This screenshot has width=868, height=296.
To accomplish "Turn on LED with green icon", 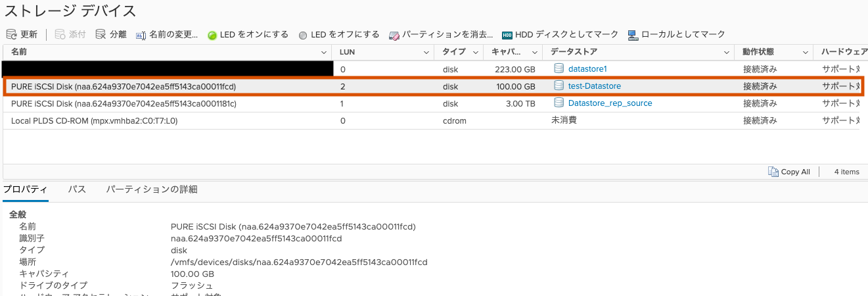I will click(x=212, y=35).
